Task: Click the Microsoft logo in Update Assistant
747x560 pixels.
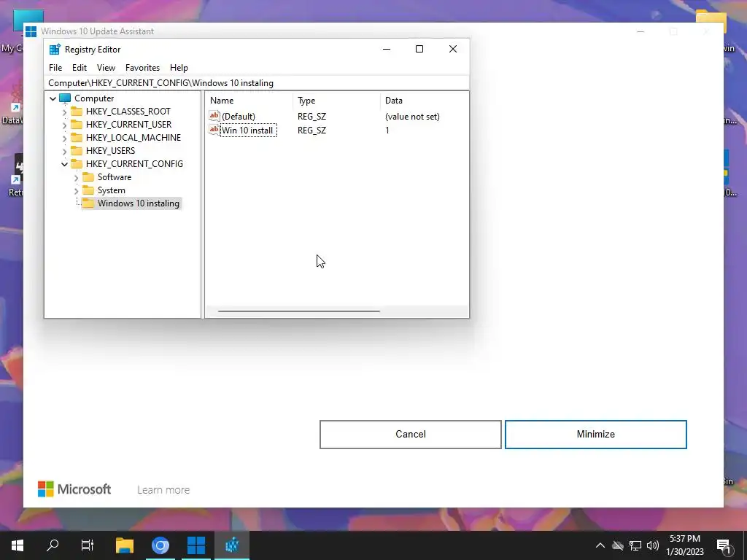Action: coord(74,489)
